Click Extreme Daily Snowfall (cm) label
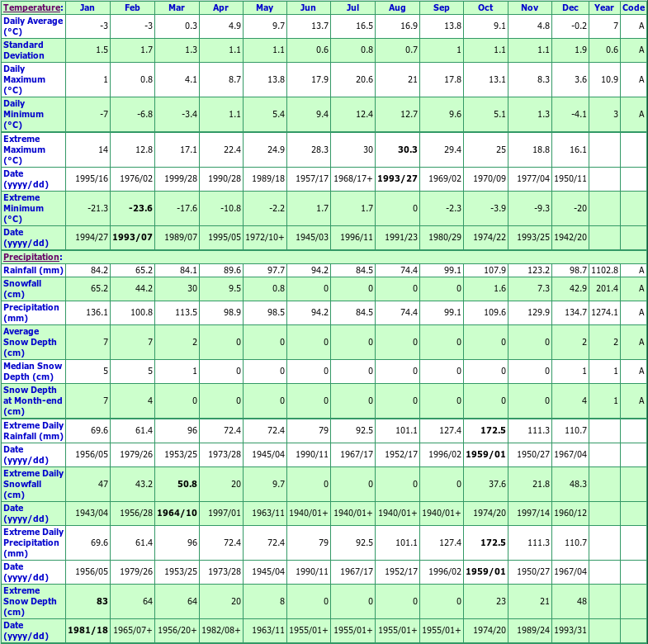This screenshot has height=644, width=648. 34,484
